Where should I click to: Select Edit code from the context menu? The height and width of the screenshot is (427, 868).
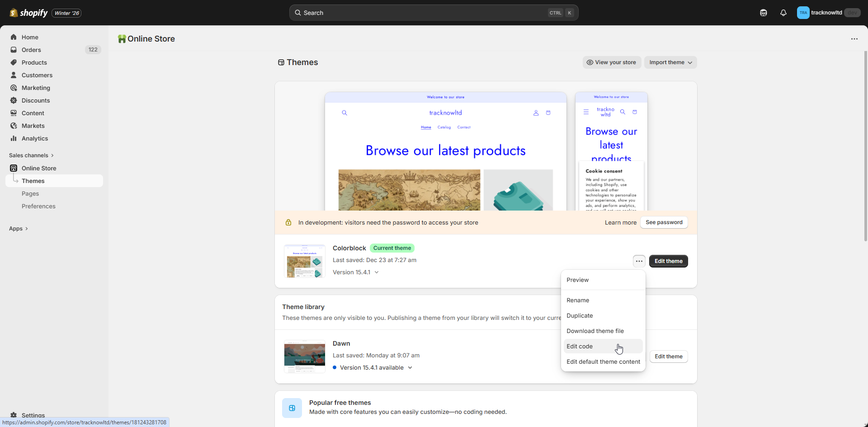[580, 347]
